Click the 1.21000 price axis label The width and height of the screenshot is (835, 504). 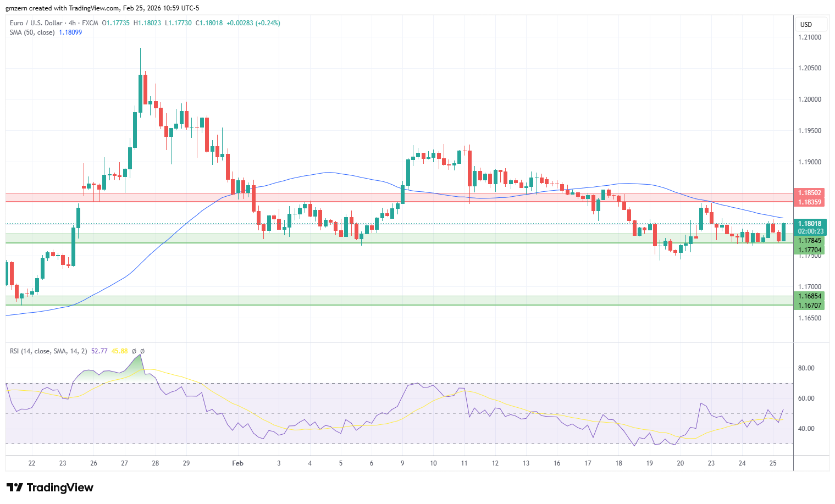[x=810, y=37]
